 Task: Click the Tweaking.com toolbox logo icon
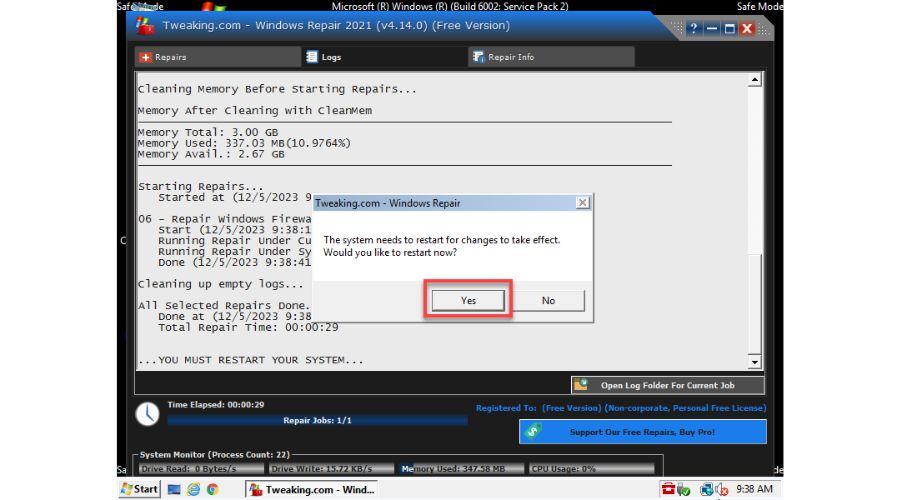point(145,26)
